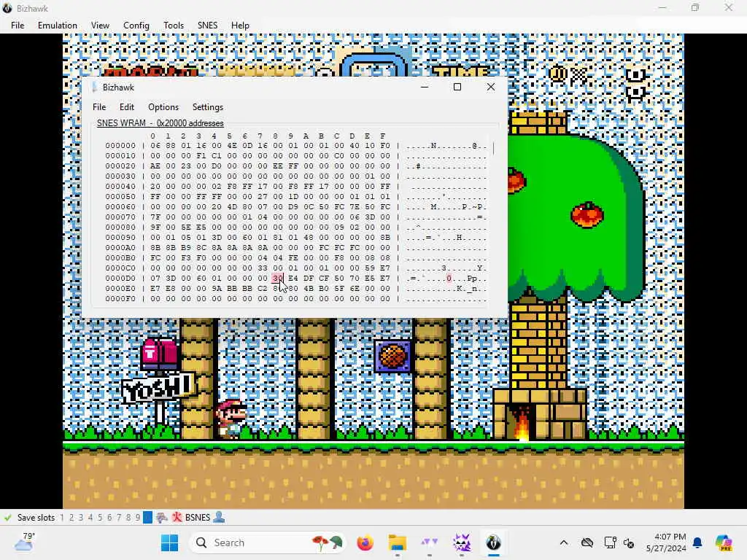Image resolution: width=747 pixels, height=560 pixels.
Task: Select save slot 5 in status bar
Action: [100, 518]
